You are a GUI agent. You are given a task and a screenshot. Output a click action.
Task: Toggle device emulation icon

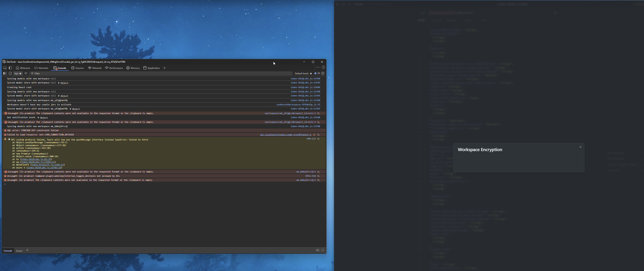[x=10, y=68]
